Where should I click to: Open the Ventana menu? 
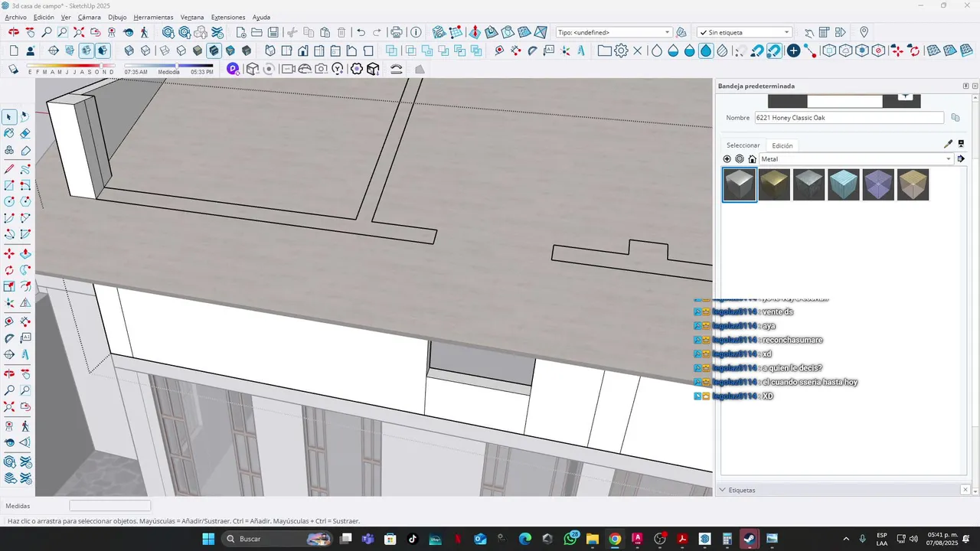[x=192, y=17]
